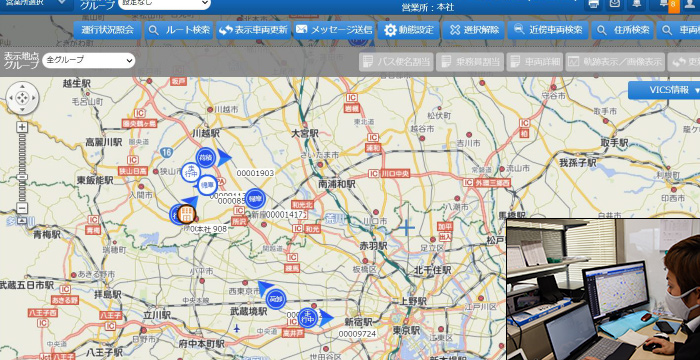Select the orange 本社 building marker
This screenshot has width=700, height=360.
coord(186,214)
